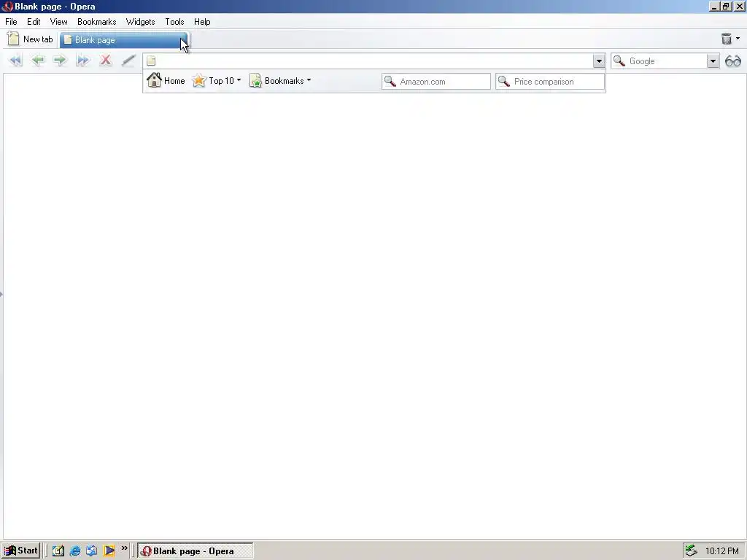This screenshot has width=747, height=560.
Task: Click the red Stop loading icon
Action: coord(106,61)
